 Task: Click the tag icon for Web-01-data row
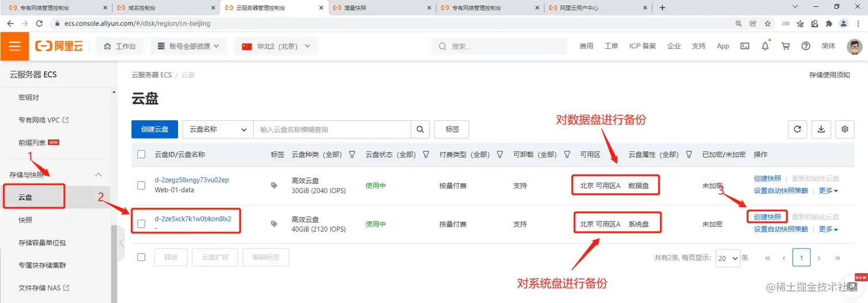[274, 185]
